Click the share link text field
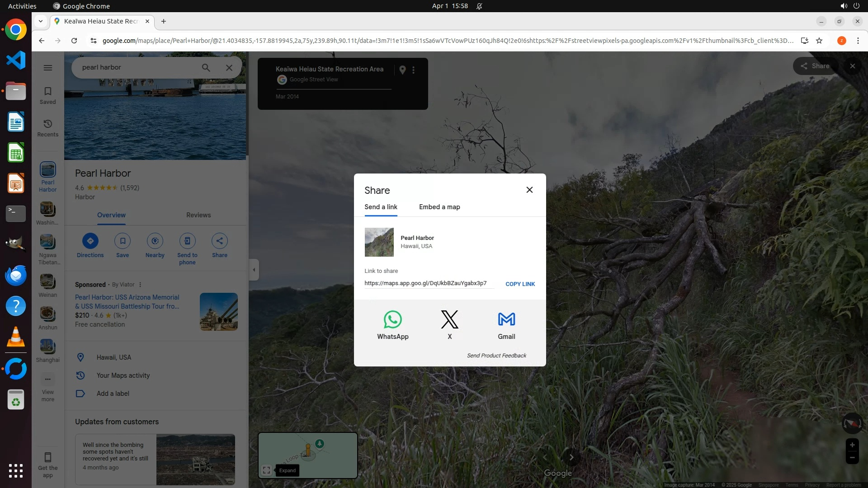 [x=427, y=283]
